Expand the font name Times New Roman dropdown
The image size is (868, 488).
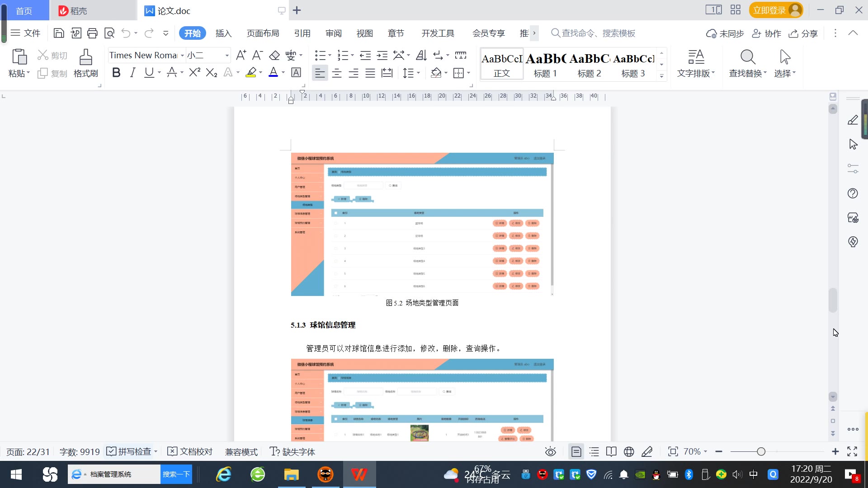[x=182, y=56]
